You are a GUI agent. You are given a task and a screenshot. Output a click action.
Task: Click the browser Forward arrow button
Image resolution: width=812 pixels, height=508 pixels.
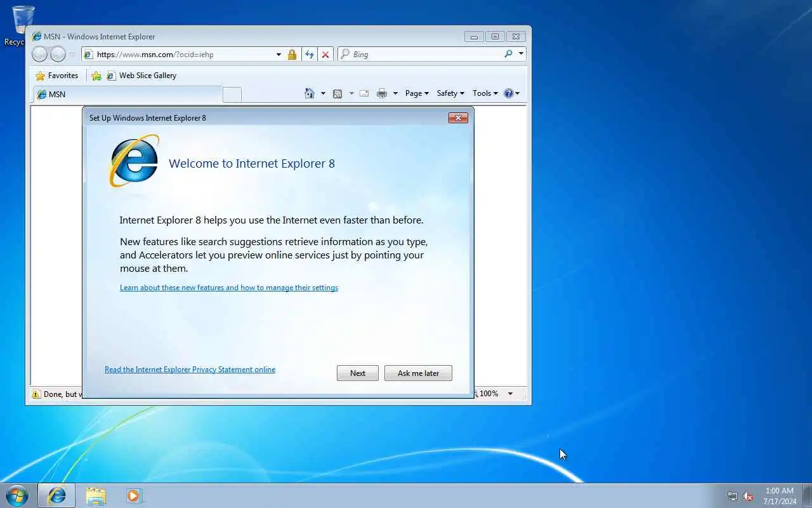click(x=58, y=54)
